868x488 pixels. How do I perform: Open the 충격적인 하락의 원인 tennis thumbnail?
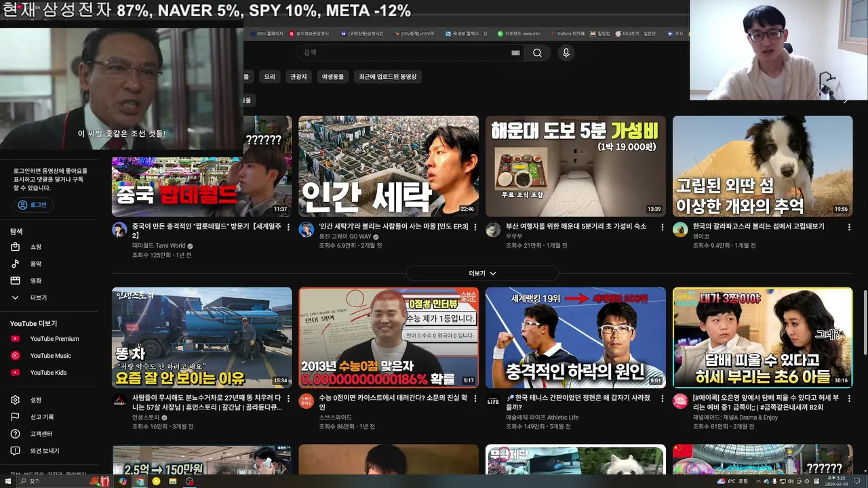(576, 338)
